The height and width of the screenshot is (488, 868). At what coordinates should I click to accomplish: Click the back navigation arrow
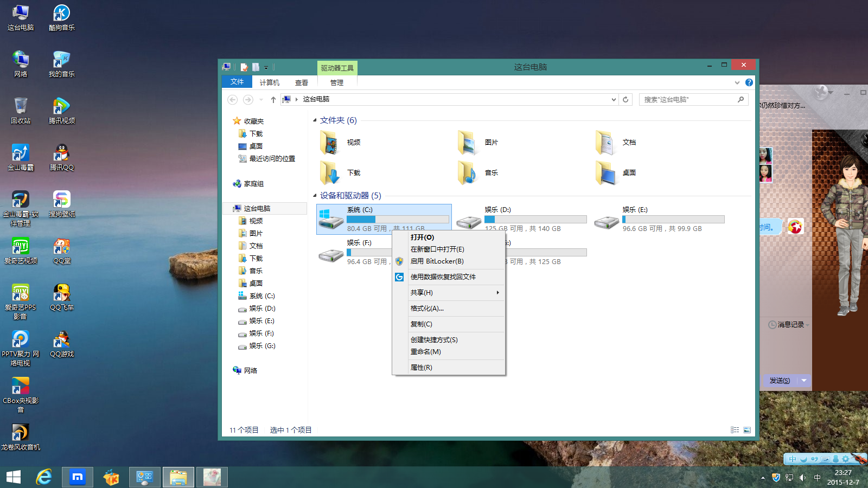pyautogui.click(x=233, y=99)
